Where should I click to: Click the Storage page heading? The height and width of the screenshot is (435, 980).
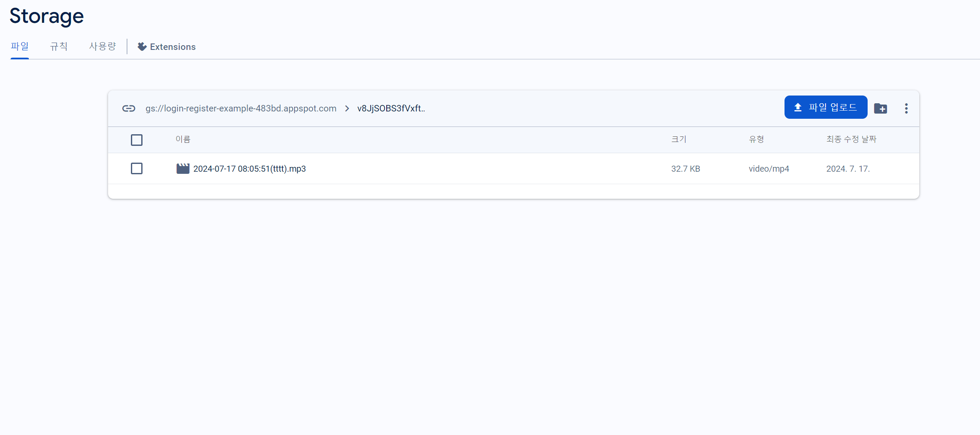(47, 16)
